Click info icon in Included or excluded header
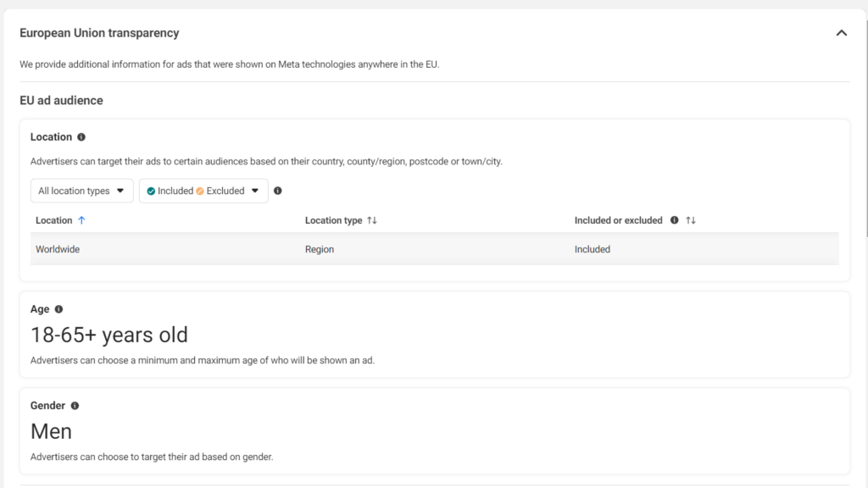Screen dimensions: 868x488 coord(675,220)
